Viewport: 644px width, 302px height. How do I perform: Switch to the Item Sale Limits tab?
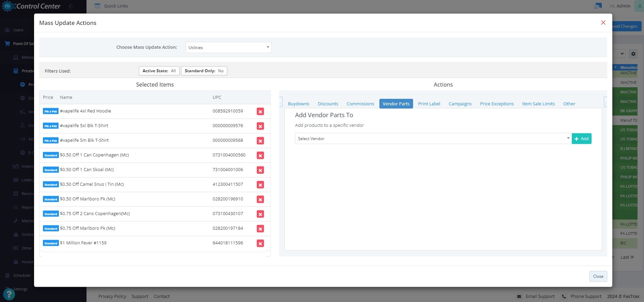[x=538, y=104]
